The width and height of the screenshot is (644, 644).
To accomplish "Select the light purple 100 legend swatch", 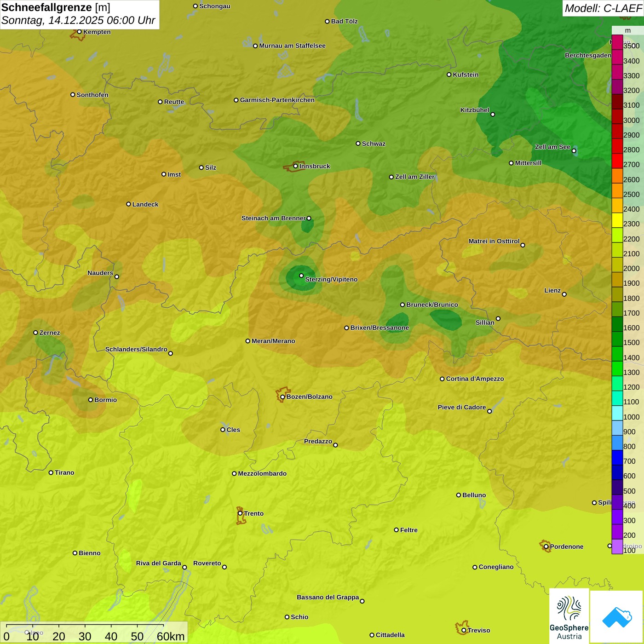I will (x=617, y=546).
